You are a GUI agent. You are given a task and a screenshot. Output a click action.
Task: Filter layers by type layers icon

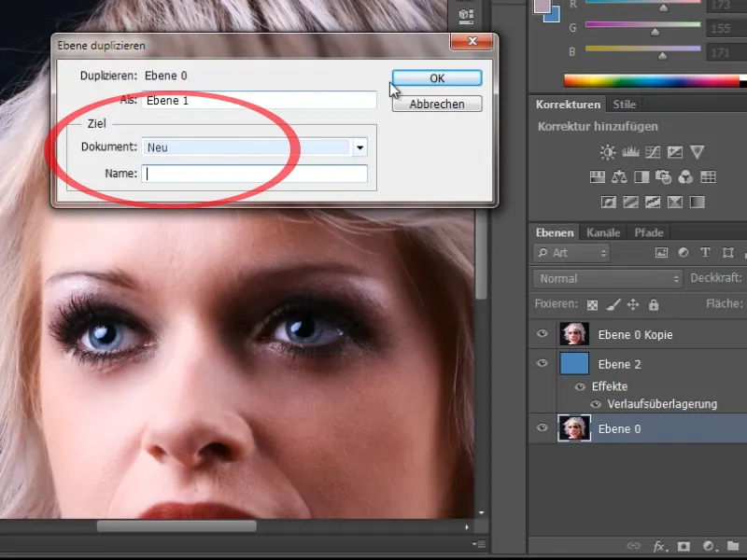pos(705,253)
